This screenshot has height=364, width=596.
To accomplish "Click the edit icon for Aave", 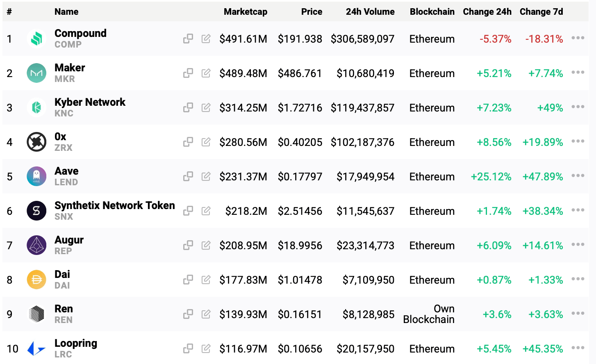I will click(x=206, y=176).
